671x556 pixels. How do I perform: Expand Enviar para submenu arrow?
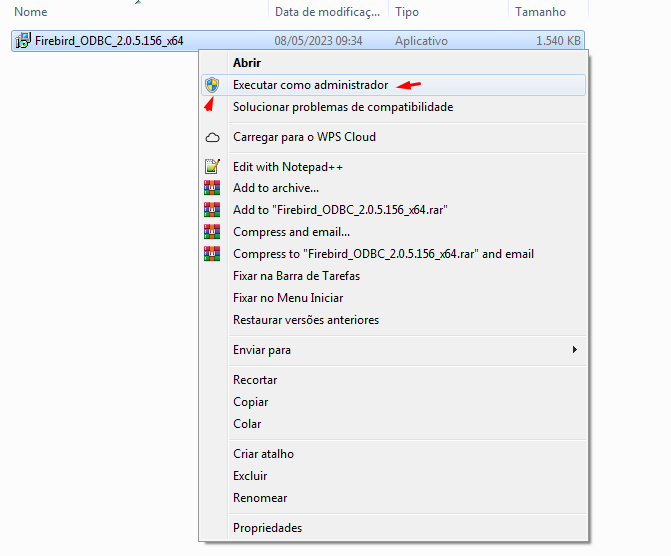575,350
